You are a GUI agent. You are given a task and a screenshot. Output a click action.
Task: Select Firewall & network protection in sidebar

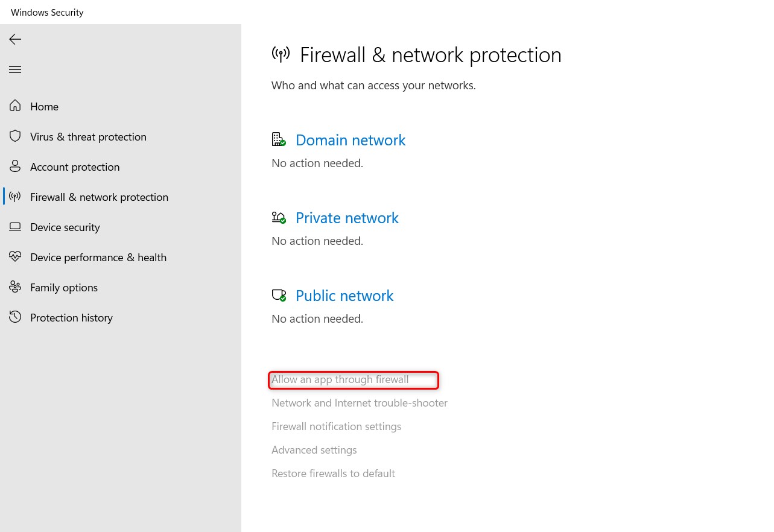(x=99, y=197)
